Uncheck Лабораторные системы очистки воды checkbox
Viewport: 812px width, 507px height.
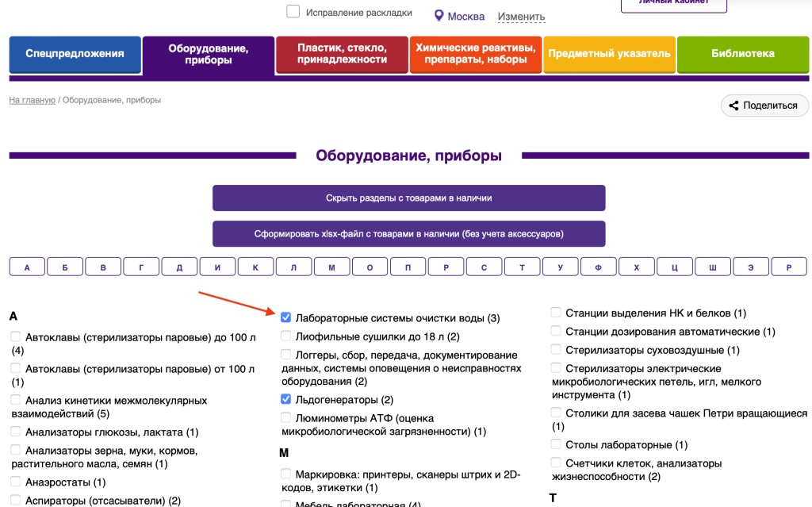click(x=286, y=317)
